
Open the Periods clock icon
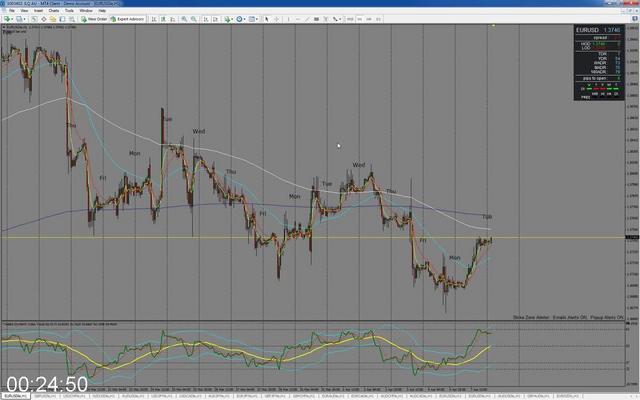coord(239,19)
